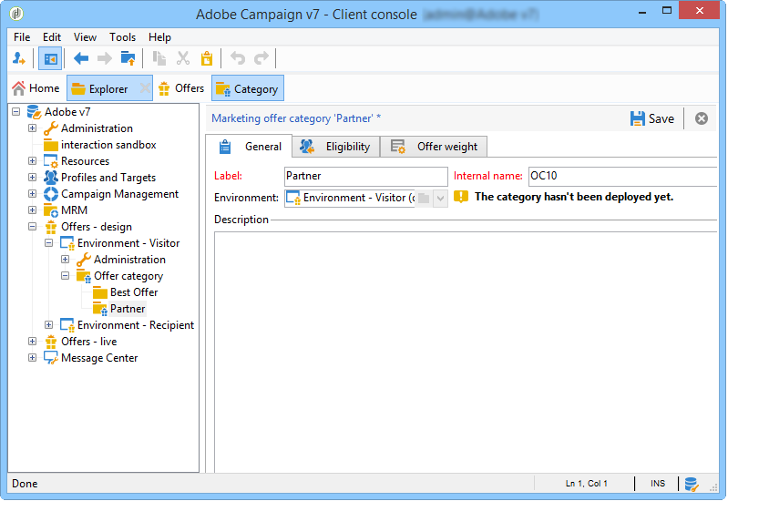Click the database status icon in status bar

[692, 484]
